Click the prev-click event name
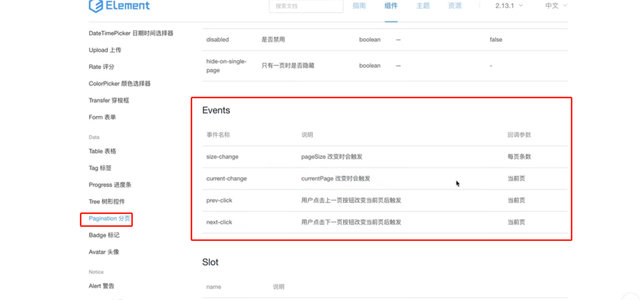This screenshot has width=644, height=300. 219,201
